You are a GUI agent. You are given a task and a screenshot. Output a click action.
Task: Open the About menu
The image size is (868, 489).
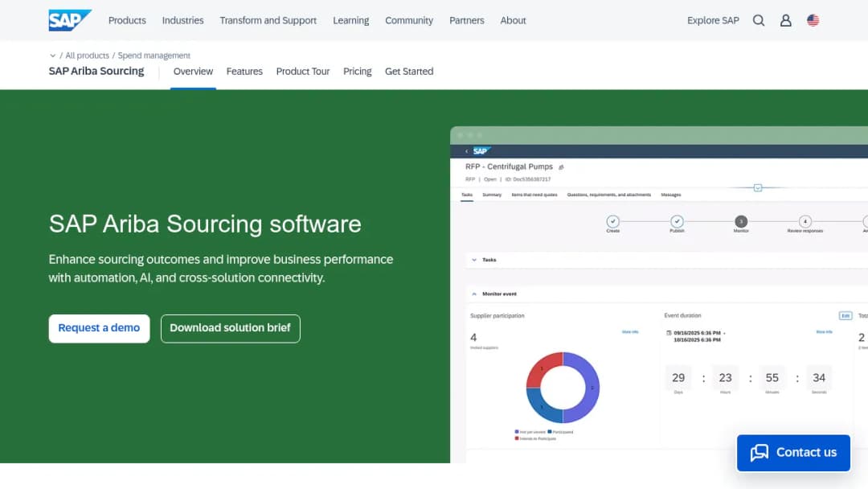click(513, 20)
